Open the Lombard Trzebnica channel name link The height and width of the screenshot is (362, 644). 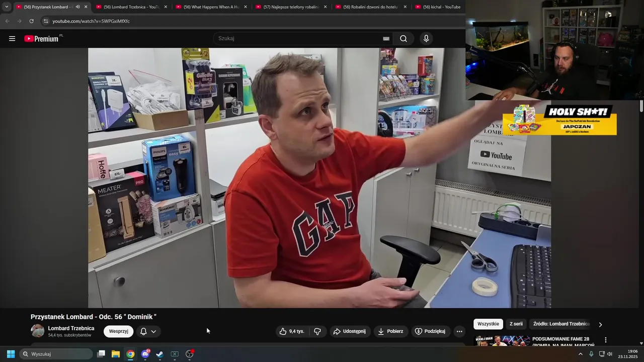pyautogui.click(x=71, y=328)
